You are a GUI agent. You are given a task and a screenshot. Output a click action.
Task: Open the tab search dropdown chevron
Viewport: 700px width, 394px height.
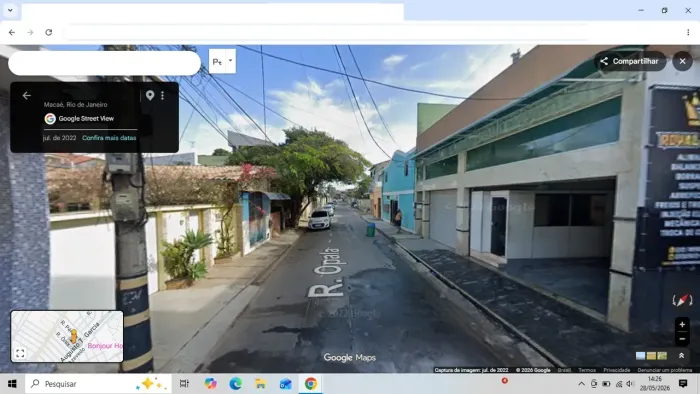(10, 10)
